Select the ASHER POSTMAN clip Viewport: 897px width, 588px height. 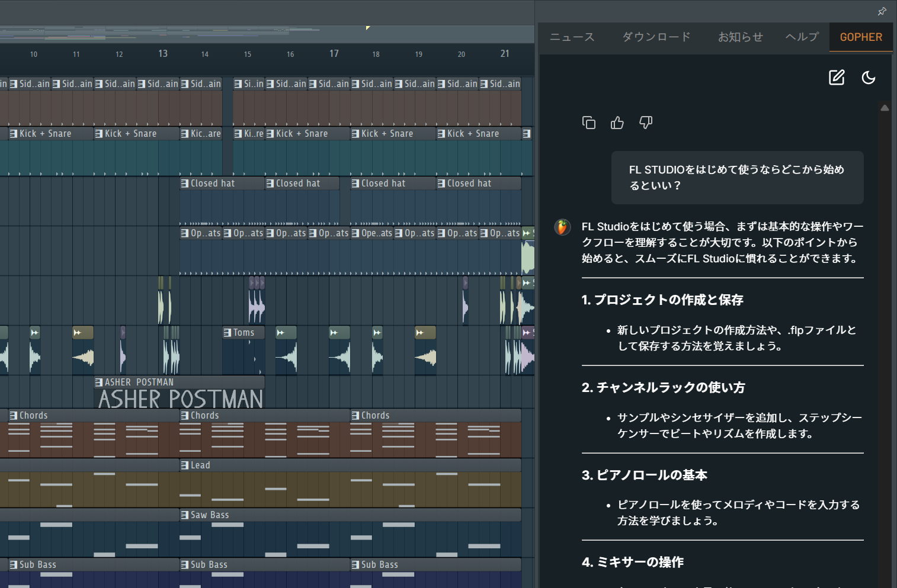[x=180, y=393]
